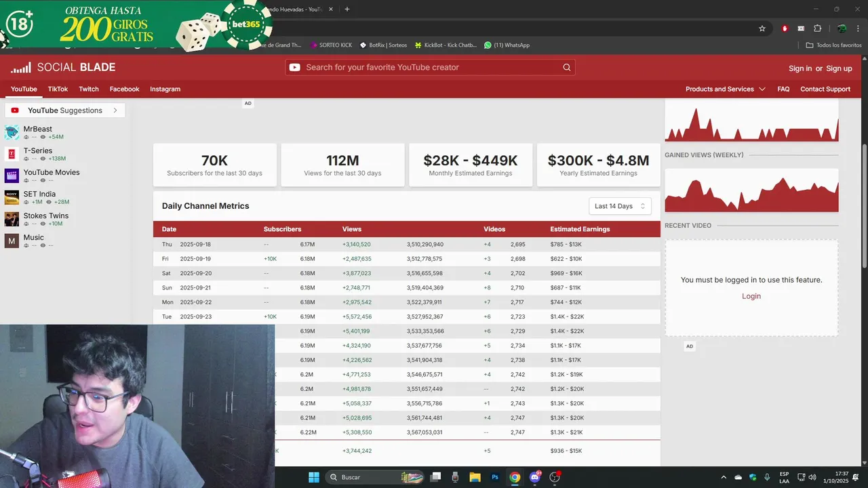Open YouTube Movies avatar in suggestions

(12, 176)
